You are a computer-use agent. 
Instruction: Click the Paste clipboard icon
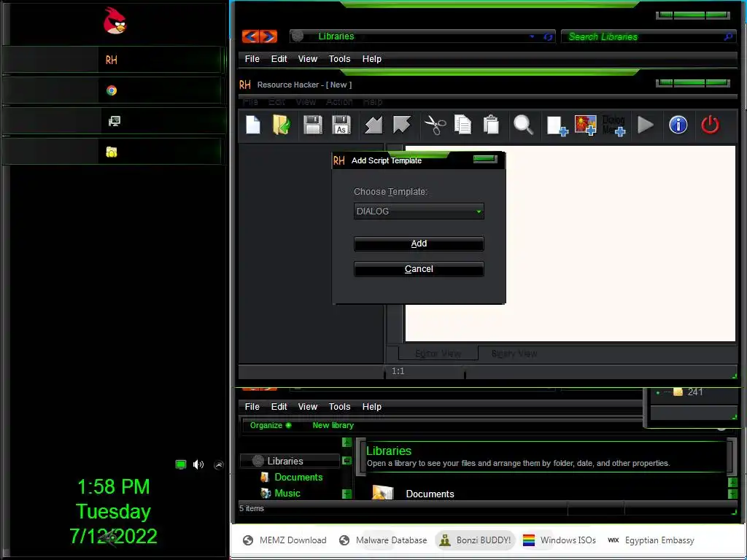[491, 125]
